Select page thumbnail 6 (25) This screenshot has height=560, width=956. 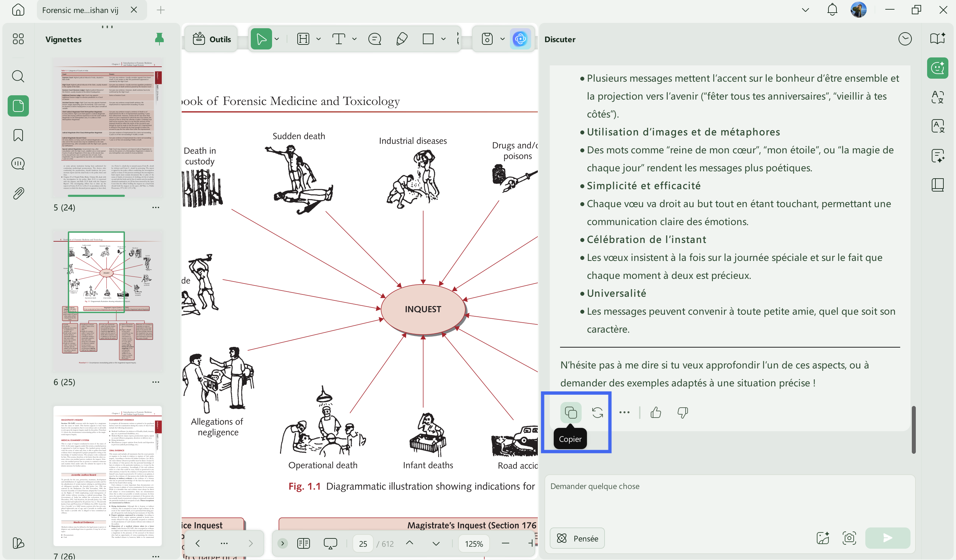[107, 302]
